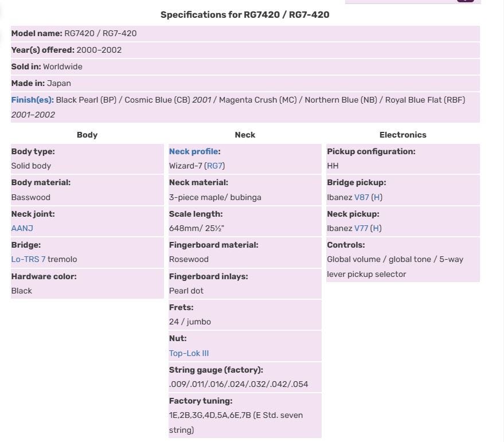
Task: Open the Neck profile link
Action: point(193,151)
